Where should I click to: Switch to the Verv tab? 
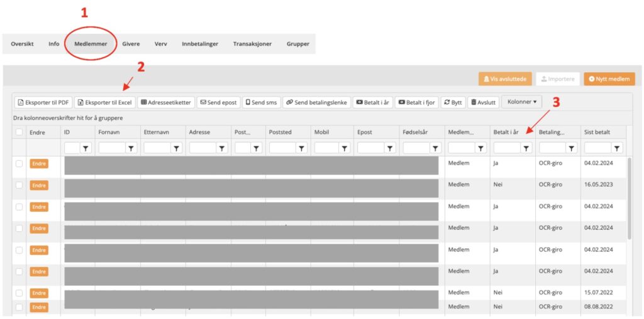pyautogui.click(x=160, y=44)
